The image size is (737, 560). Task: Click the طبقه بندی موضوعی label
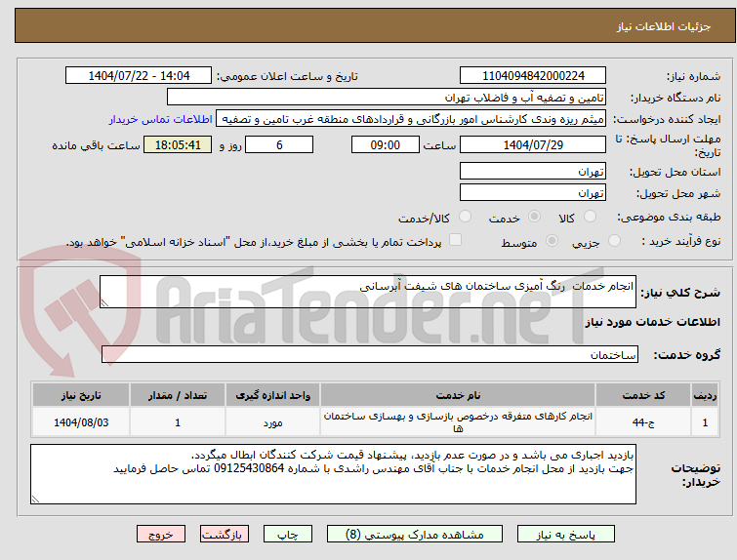(669, 217)
